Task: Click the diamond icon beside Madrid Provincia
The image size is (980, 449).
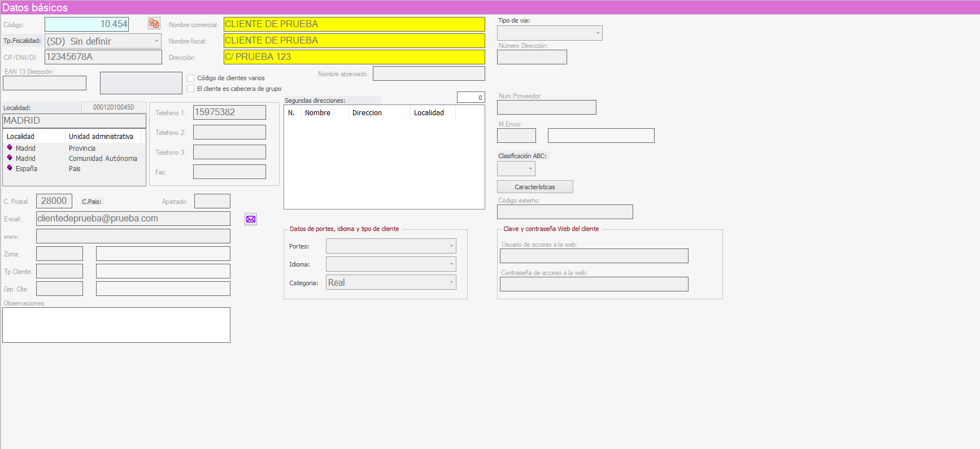Action: click(x=10, y=148)
